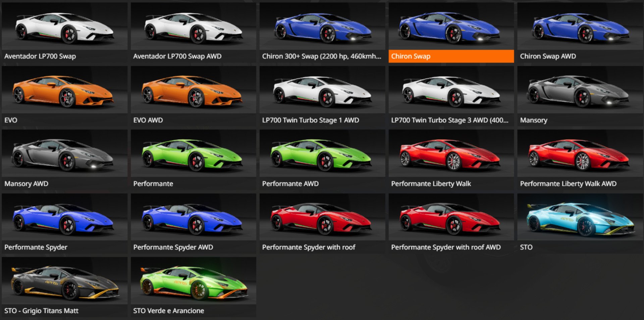Click the "Performante Liberty Walk" label
The image size is (644, 320).
pyautogui.click(x=431, y=184)
